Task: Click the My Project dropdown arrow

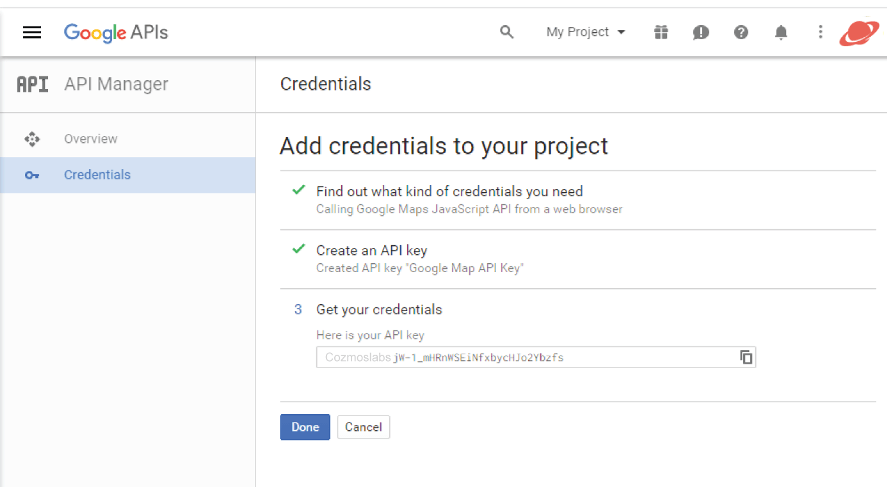Action: (x=621, y=32)
